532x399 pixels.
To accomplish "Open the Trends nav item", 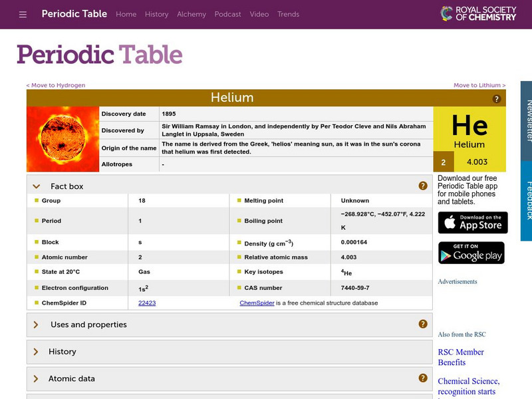I will 288,14.
